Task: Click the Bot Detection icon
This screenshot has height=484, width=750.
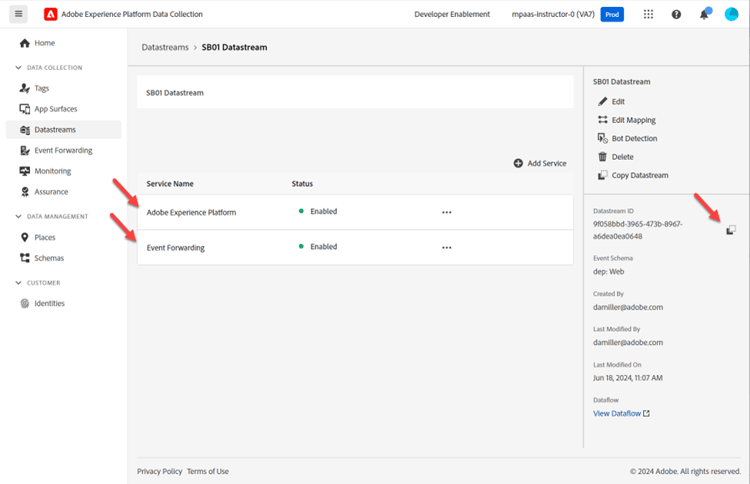Action: point(602,138)
